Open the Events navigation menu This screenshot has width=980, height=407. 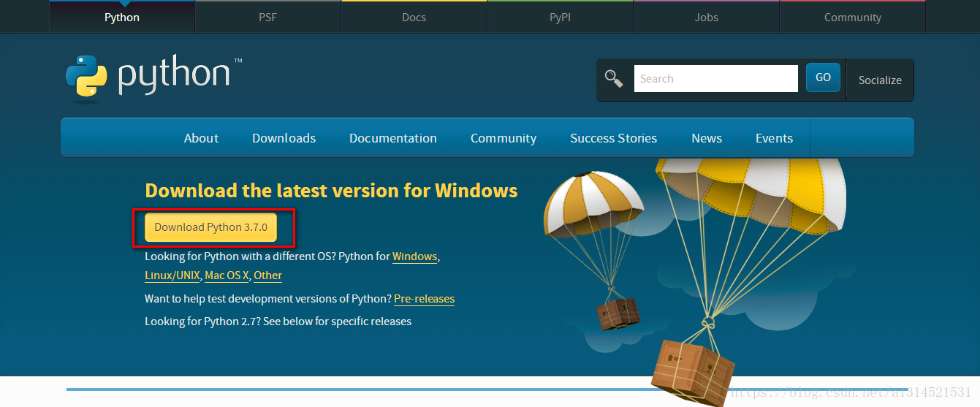(774, 138)
